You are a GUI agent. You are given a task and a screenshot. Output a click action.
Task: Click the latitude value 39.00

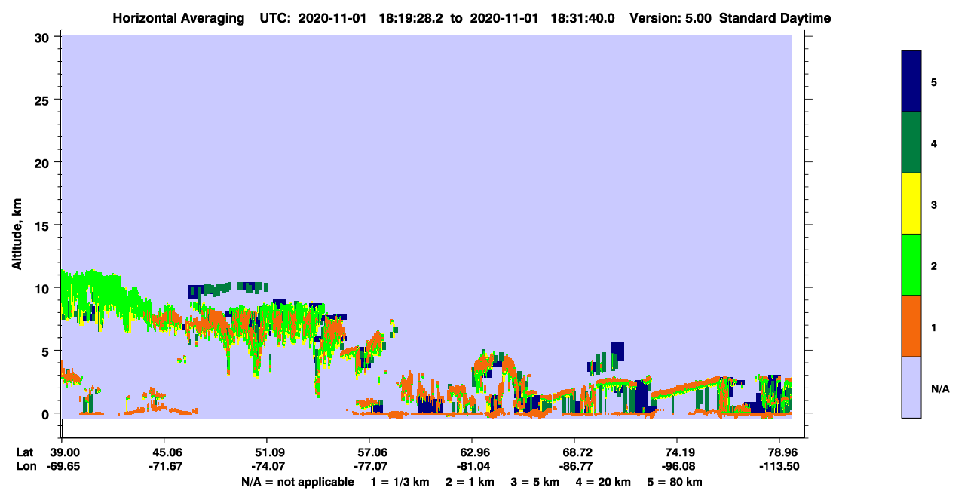coord(65,452)
